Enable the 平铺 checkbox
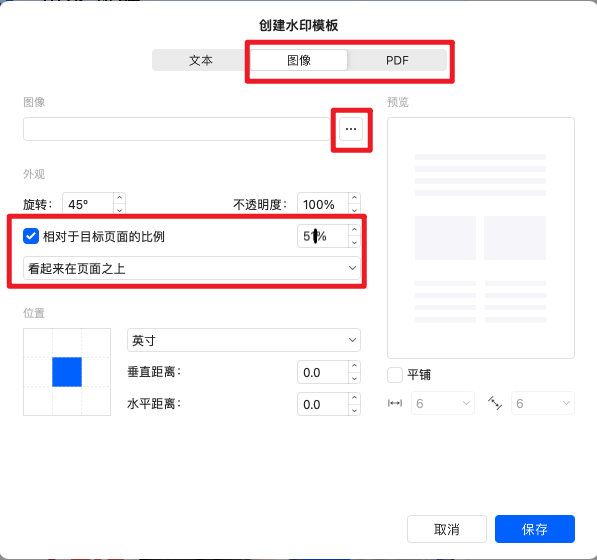 pos(395,375)
